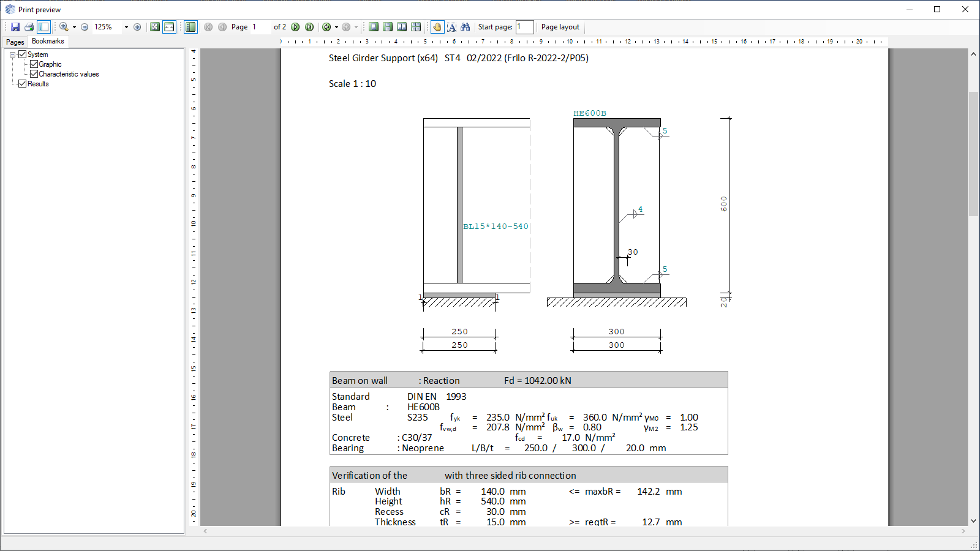Fit page width in view
This screenshot has height=551, width=980.
(x=169, y=27)
